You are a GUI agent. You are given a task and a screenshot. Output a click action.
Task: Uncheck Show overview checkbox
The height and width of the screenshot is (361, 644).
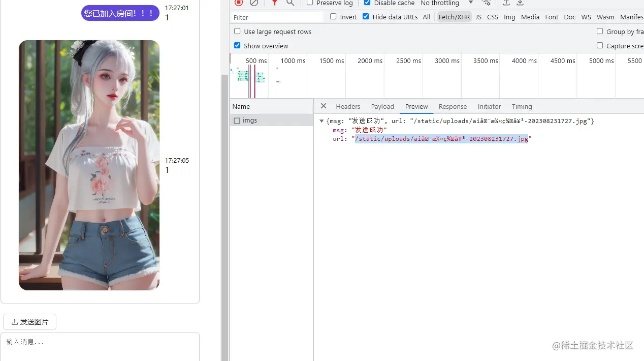tap(237, 46)
